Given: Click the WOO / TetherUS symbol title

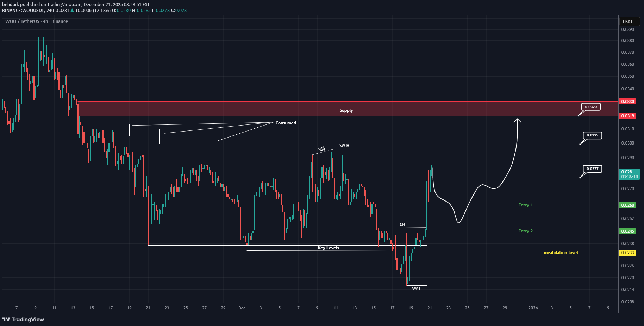Looking at the screenshot, I should pyautogui.click(x=22, y=21).
